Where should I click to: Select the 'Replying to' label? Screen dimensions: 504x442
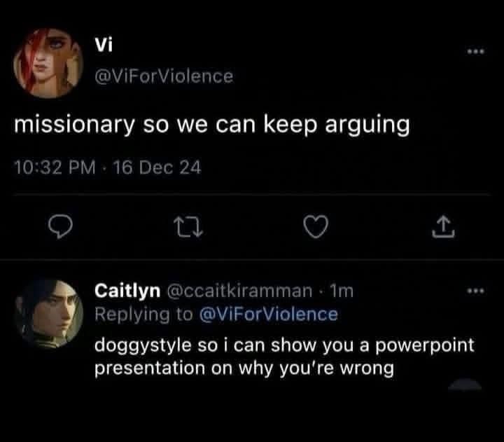143,315
